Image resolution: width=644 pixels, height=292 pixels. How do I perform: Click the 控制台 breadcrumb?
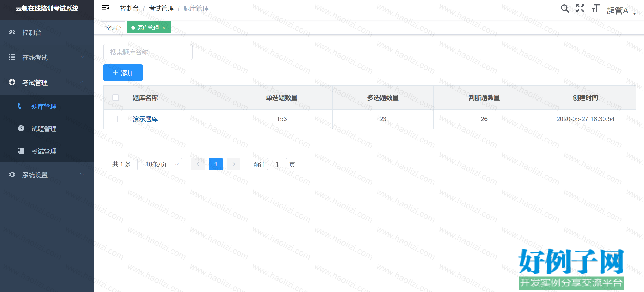129,9
